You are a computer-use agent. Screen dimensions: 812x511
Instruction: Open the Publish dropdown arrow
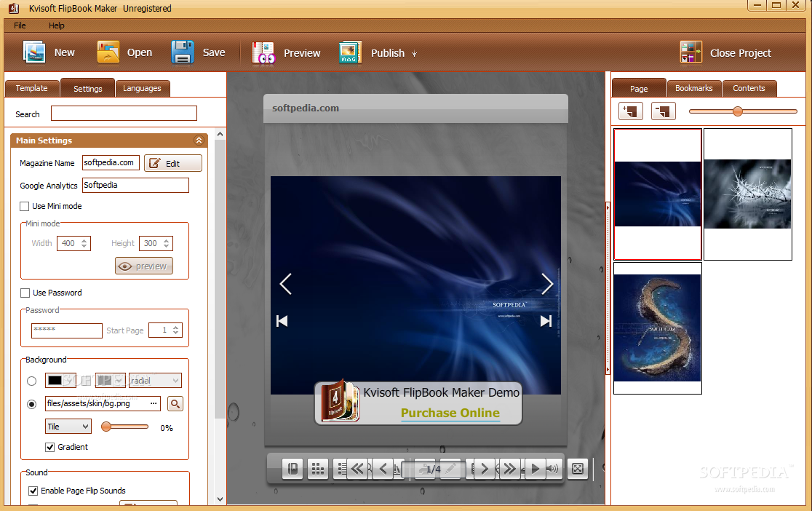[x=414, y=53]
